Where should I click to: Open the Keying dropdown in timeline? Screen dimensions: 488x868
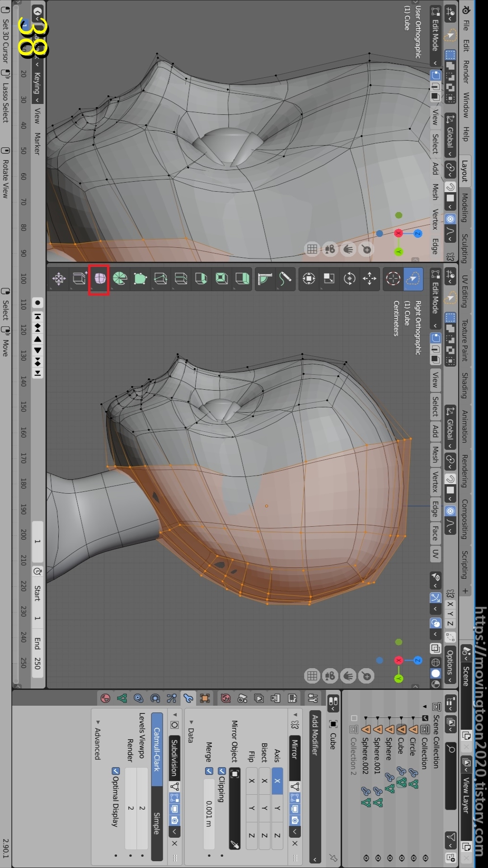(x=38, y=87)
